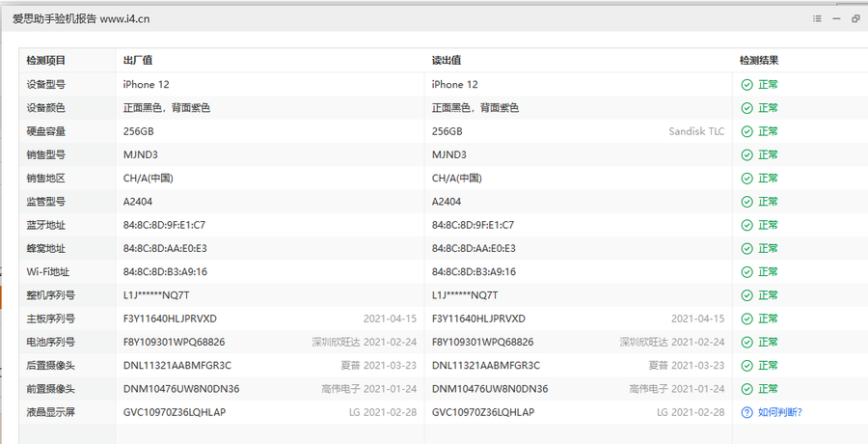Click the green check icon for 硬盘容量
Viewport: 868px width, 444px height.
(x=746, y=131)
